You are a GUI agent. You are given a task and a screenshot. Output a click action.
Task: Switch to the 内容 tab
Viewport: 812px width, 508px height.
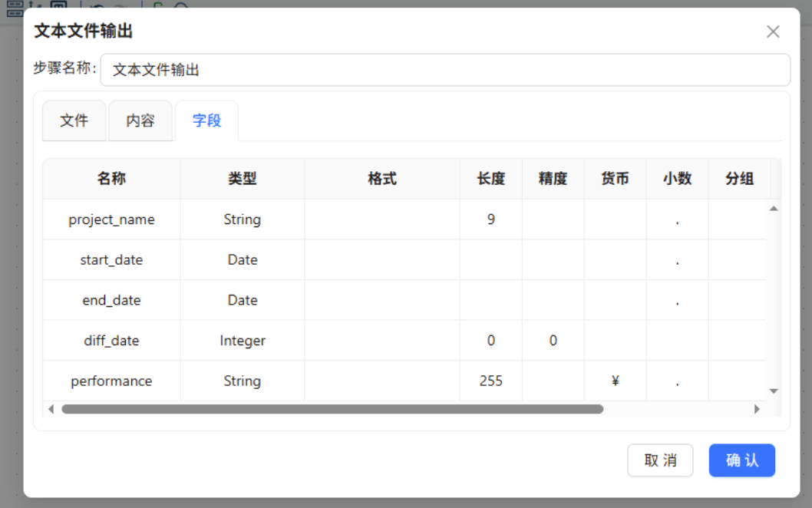pos(140,120)
